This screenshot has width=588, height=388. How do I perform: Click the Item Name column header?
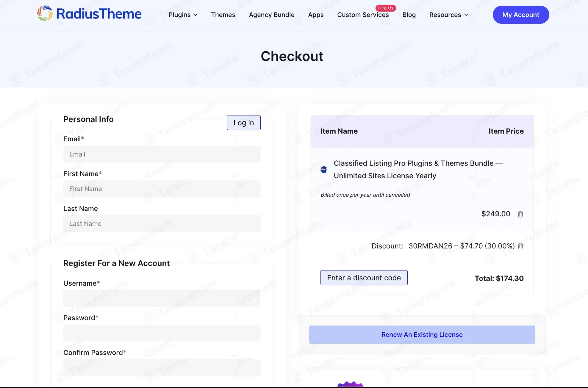click(339, 131)
